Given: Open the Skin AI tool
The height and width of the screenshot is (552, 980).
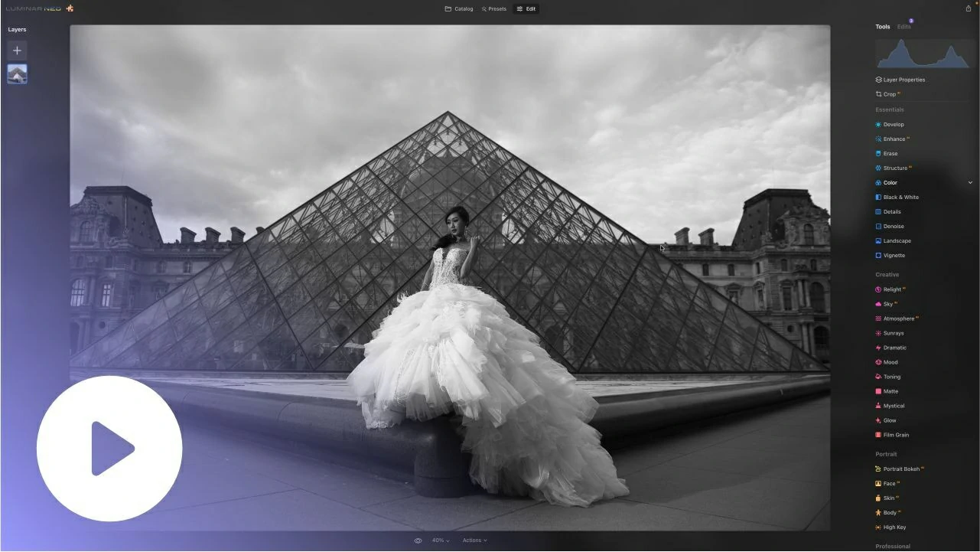Looking at the screenshot, I should pos(888,498).
